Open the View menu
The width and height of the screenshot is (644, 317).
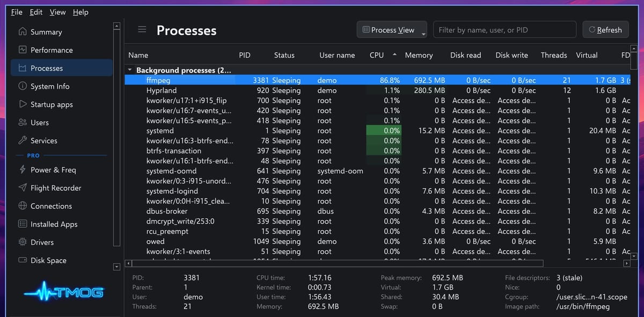pyautogui.click(x=57, y=12)
